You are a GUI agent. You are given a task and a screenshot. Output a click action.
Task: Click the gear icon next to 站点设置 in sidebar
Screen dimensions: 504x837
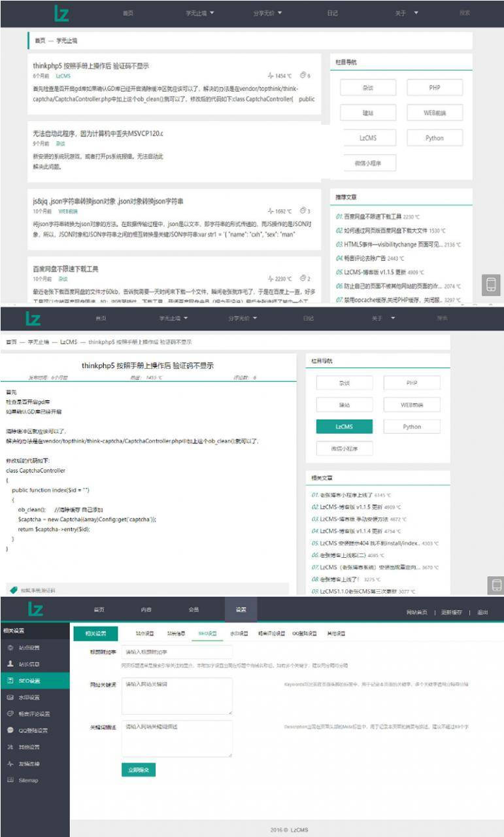[x=10, y=647]
